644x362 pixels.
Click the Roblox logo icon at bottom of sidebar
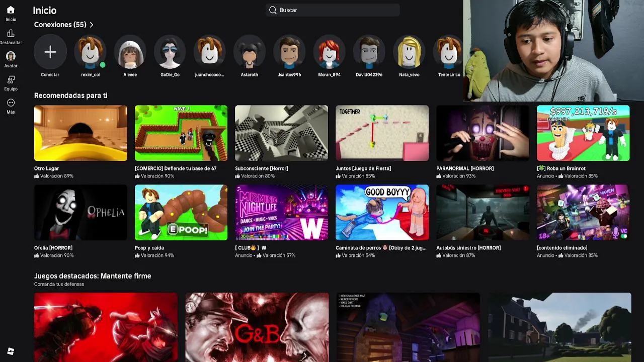point(11,351)
